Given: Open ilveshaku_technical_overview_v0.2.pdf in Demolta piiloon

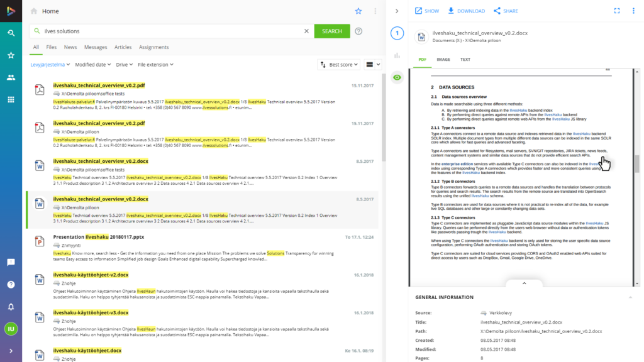Looking at the screenshot, I should tap(99, 123).
